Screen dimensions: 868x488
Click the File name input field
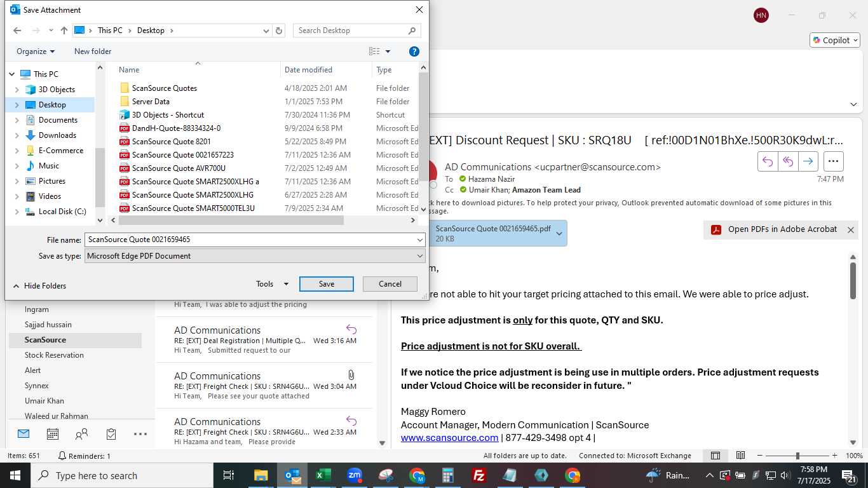pos(250,240)
